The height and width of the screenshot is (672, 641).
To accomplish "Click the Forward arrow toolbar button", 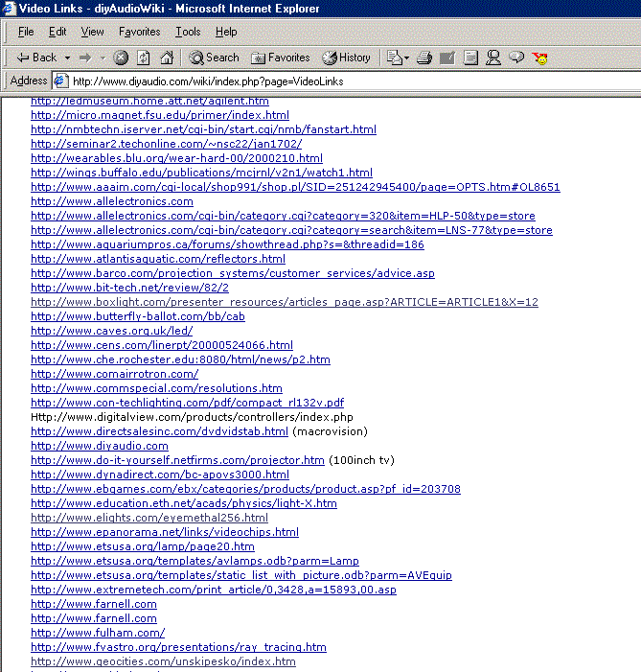I will point(85,58).
